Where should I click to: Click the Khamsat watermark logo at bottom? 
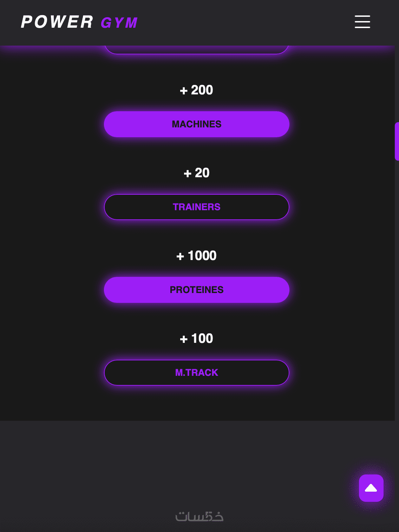(x=199, y=517)
